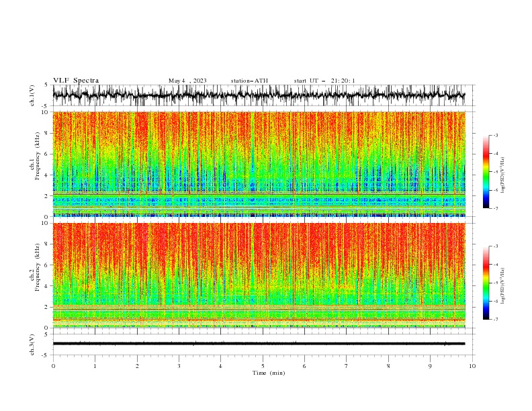
Task: Click the "ch.3(V)" waveform axis label
Action: pyautogui.click(x=32, y=345)
